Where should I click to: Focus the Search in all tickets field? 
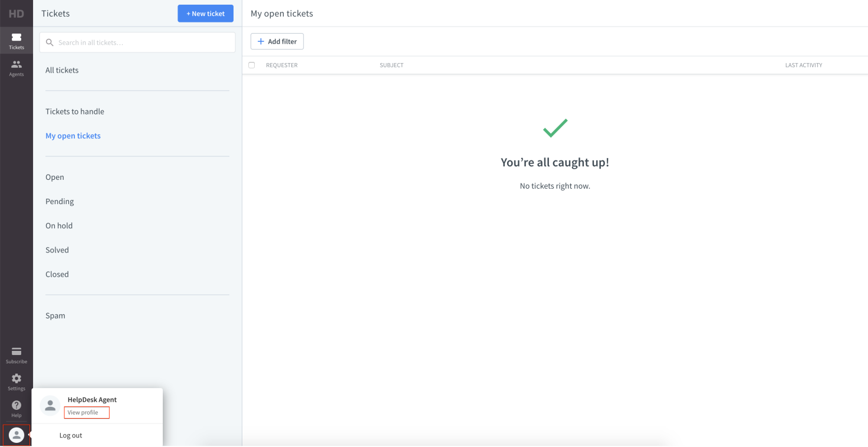(x=137, y=42)
